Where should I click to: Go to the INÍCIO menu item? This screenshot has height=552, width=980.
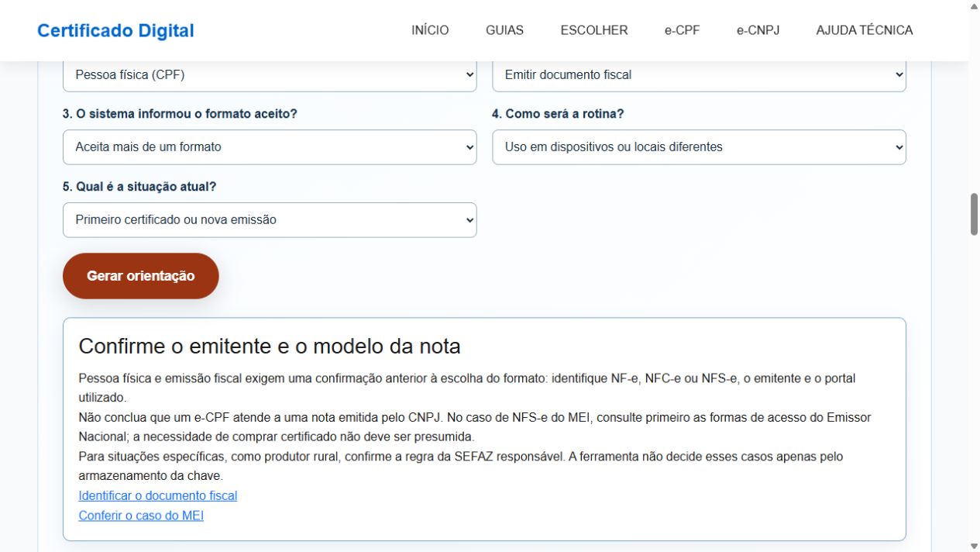430,30
